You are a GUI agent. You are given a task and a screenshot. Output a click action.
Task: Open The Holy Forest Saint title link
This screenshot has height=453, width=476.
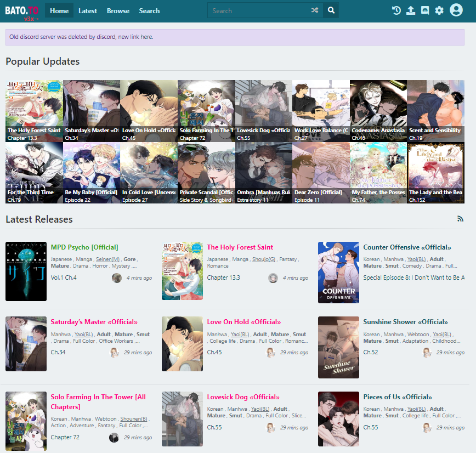coord(240,247)
